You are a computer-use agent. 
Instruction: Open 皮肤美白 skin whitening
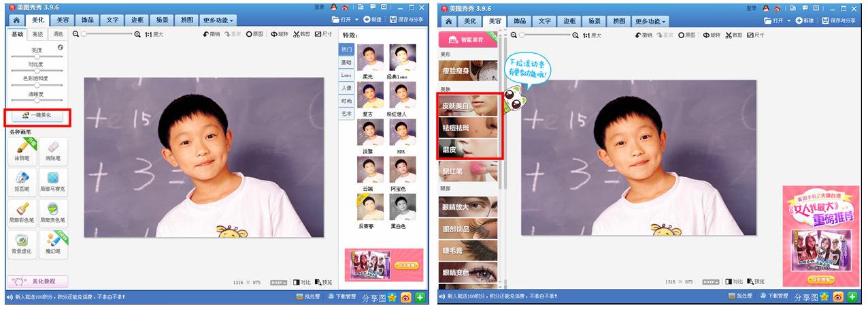(469, 106)
